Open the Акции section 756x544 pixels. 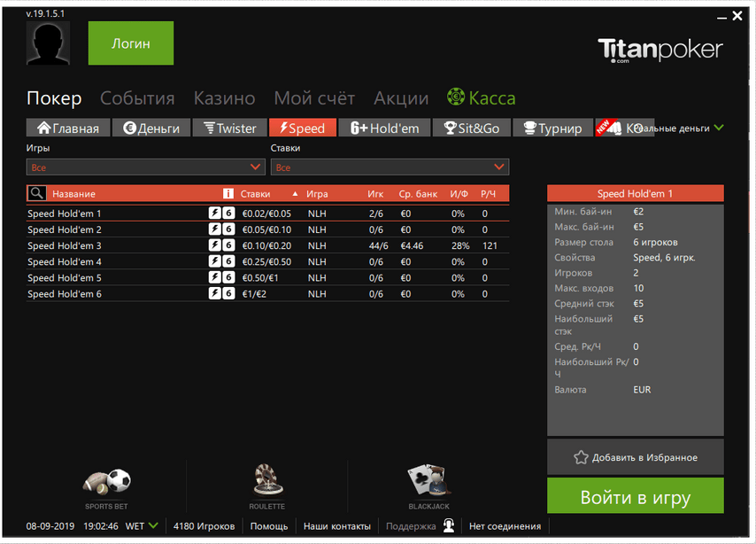coord(401,98)
